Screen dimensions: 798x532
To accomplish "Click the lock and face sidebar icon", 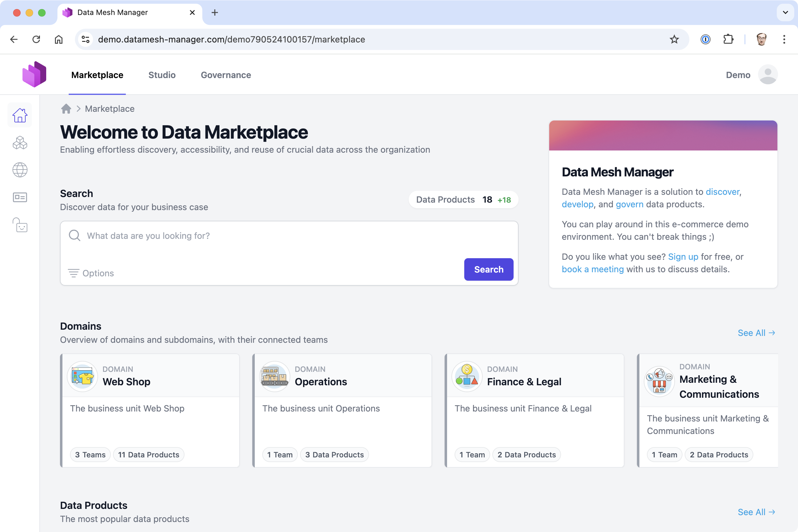I will point(20,225).
